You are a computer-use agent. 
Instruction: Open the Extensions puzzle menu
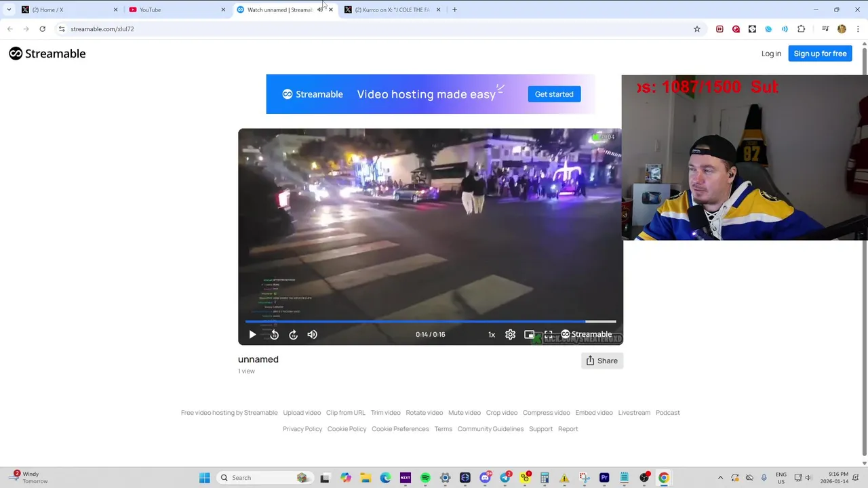[x=801, y=29]
